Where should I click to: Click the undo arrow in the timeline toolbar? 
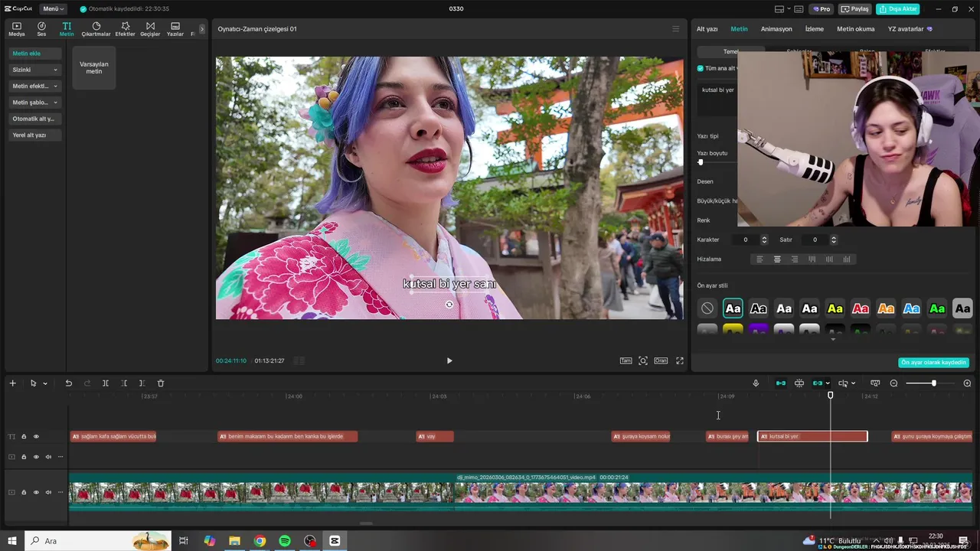point(68,383)
